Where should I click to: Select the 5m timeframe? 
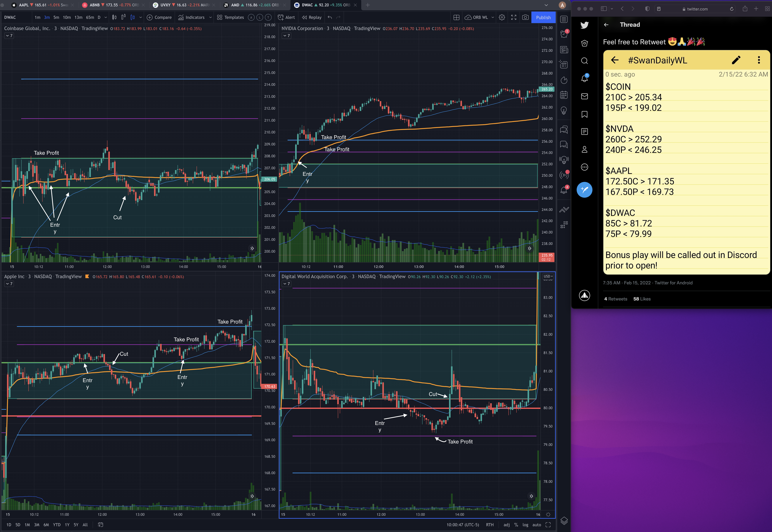pyautogui.click(x=56, y=17)
